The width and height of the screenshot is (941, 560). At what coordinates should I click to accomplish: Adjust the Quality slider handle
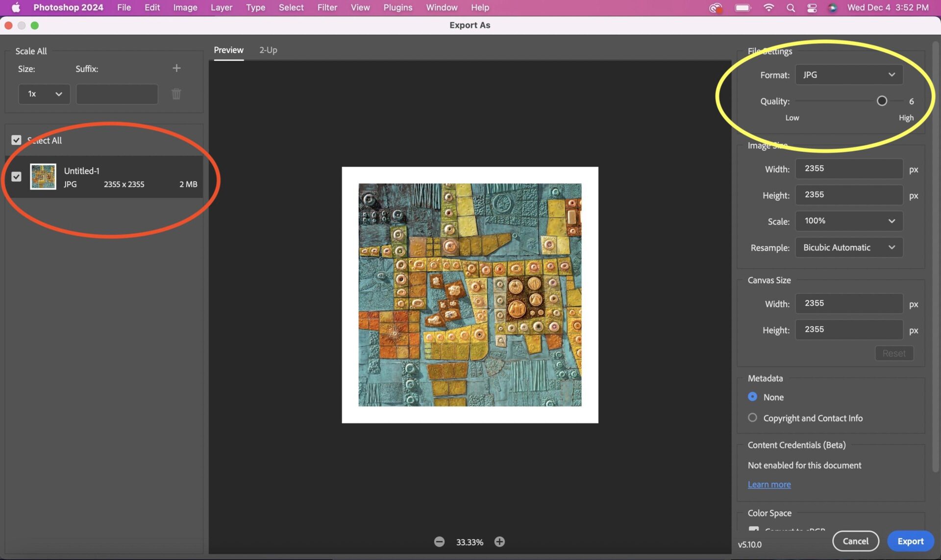point(882,101)
